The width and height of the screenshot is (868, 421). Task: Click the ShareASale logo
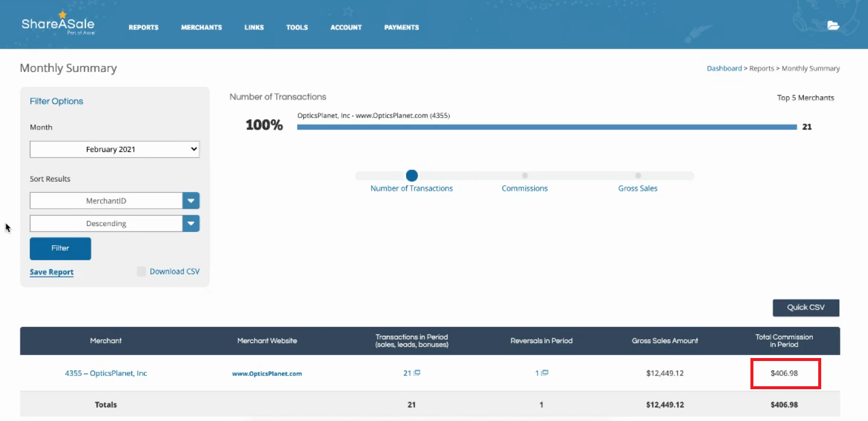(x=58, y=23)
